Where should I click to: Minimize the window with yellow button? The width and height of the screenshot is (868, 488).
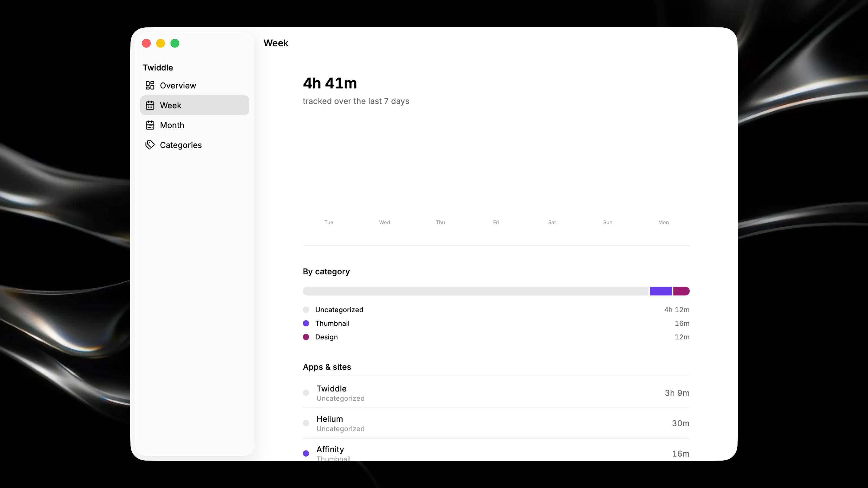pos(160,43)
